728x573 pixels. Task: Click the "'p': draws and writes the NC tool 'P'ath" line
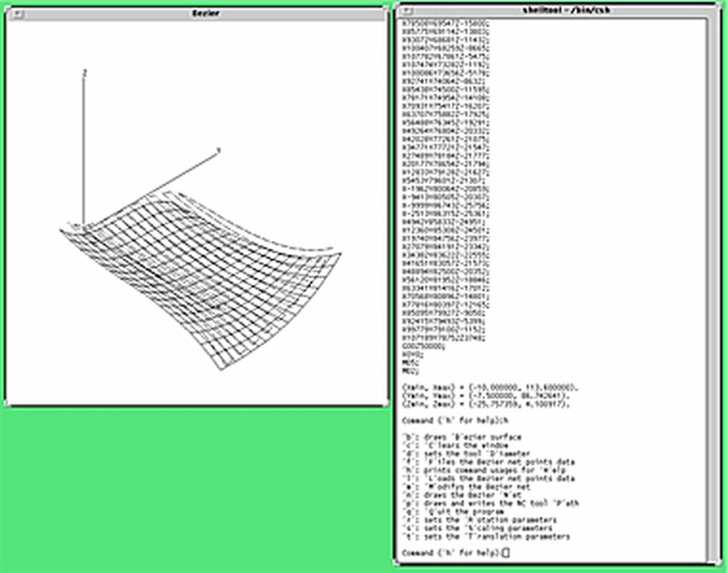(491, 503)
